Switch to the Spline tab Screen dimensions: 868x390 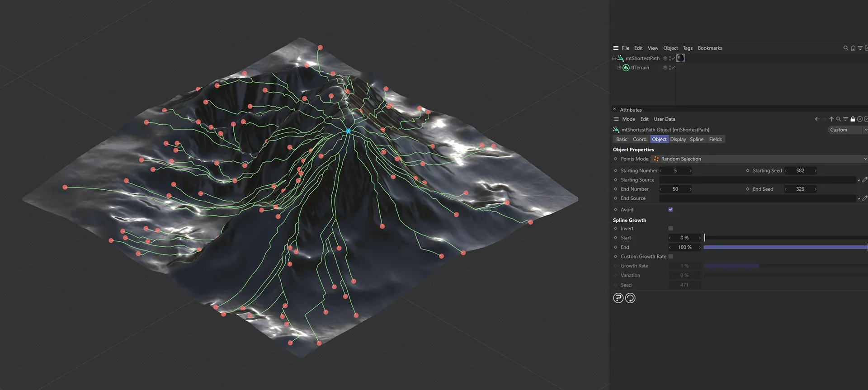(696, 140)
